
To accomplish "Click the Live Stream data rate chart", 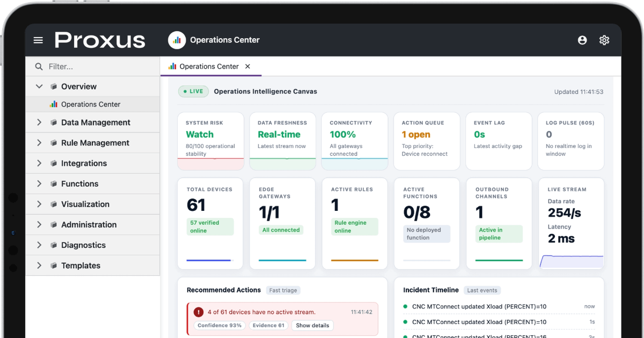I will 571,261.
